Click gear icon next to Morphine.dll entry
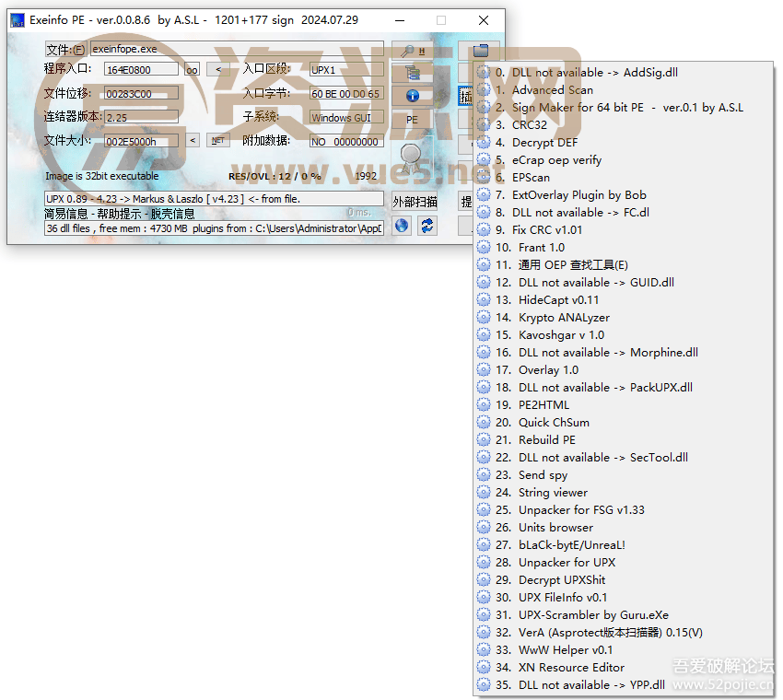Screen dimensions: 783x700 pyautogui.click(x=484, y=353)
